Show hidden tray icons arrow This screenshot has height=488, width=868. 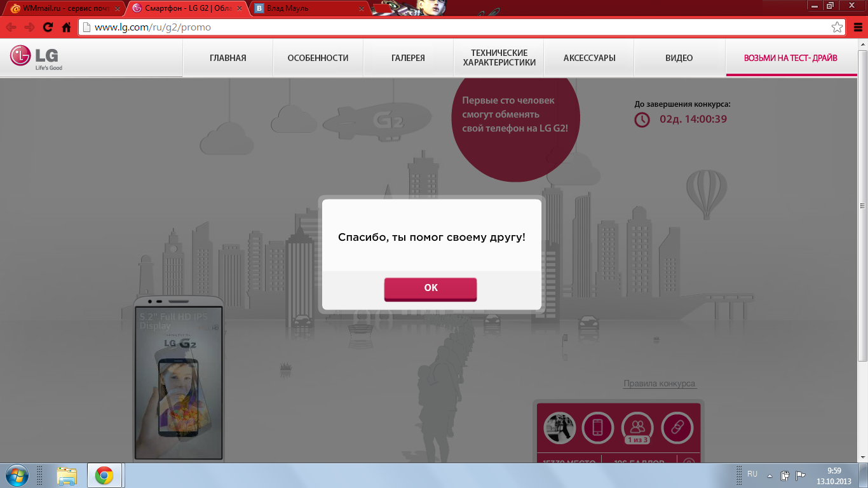(770, 475)
